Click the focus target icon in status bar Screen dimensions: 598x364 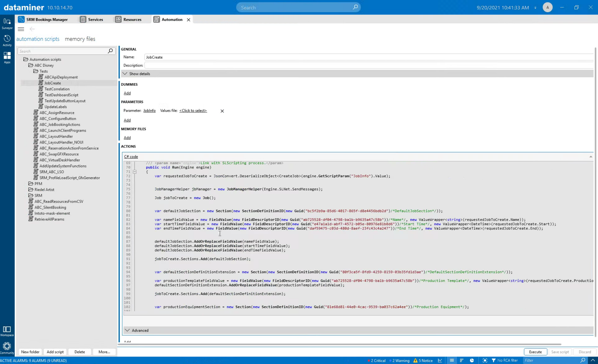click(485, 360)
